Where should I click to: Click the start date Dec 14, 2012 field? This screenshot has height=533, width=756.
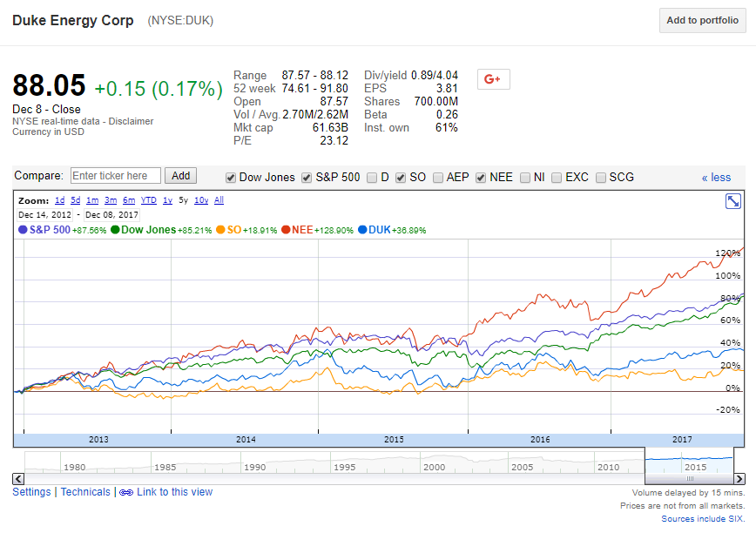tap(44, 215)
